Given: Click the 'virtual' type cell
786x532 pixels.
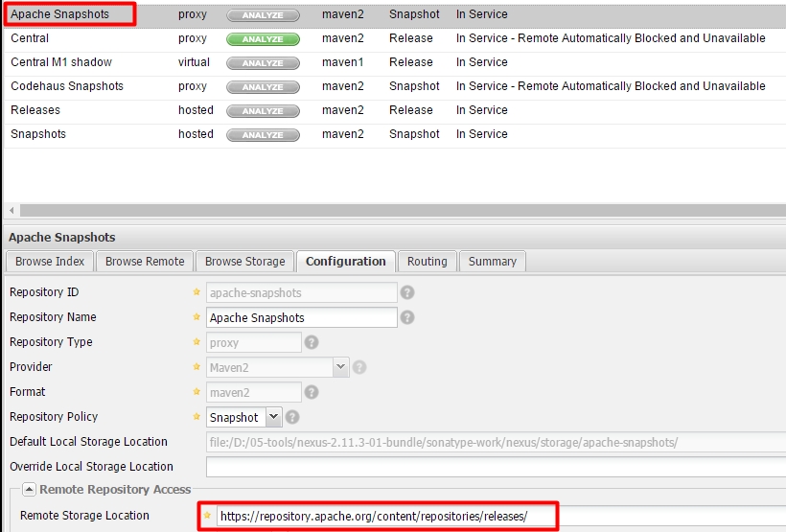Looking at the screenshot, I should 194,62.
